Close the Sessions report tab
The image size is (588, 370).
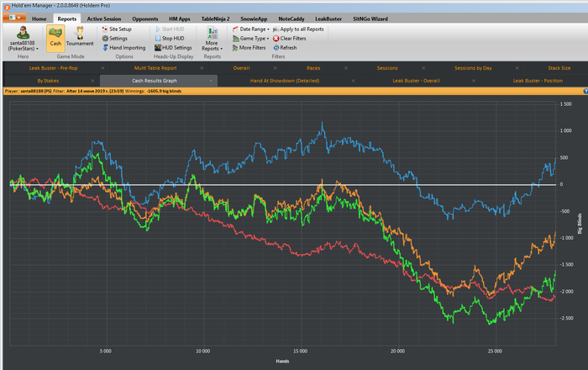point(423,68)
